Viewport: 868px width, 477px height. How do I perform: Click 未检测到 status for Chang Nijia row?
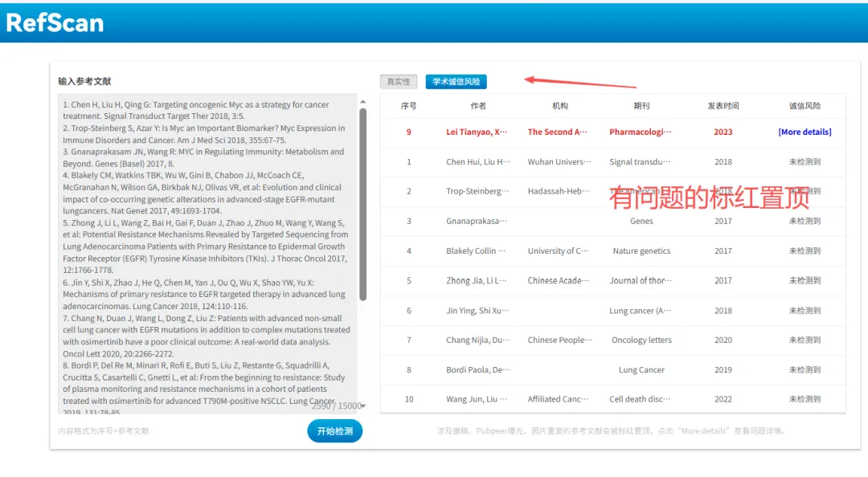pos(805,340)
